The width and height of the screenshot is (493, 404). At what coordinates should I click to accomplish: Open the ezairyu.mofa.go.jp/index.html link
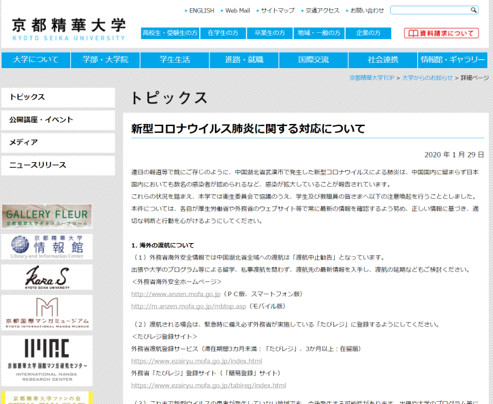point(196,361)
